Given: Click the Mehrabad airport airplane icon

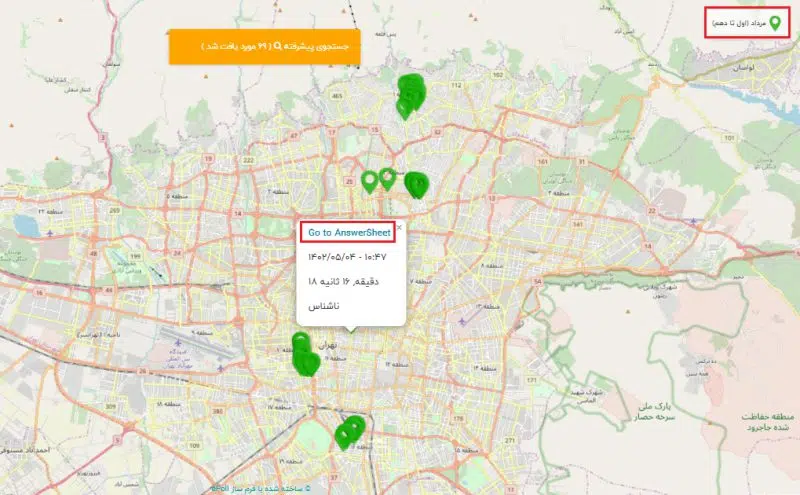Looking at the screenshot, I should [x=177, y=342].
